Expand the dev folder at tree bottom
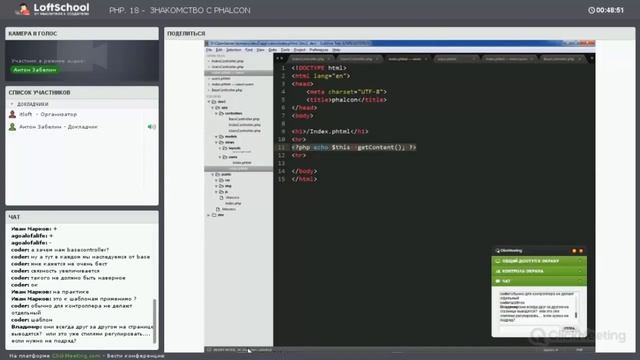 [209, 215]
